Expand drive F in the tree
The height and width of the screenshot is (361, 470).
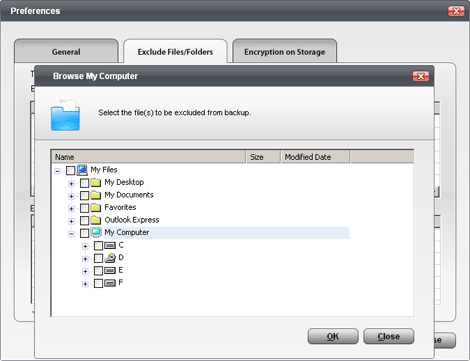click(x=85, y=284)
